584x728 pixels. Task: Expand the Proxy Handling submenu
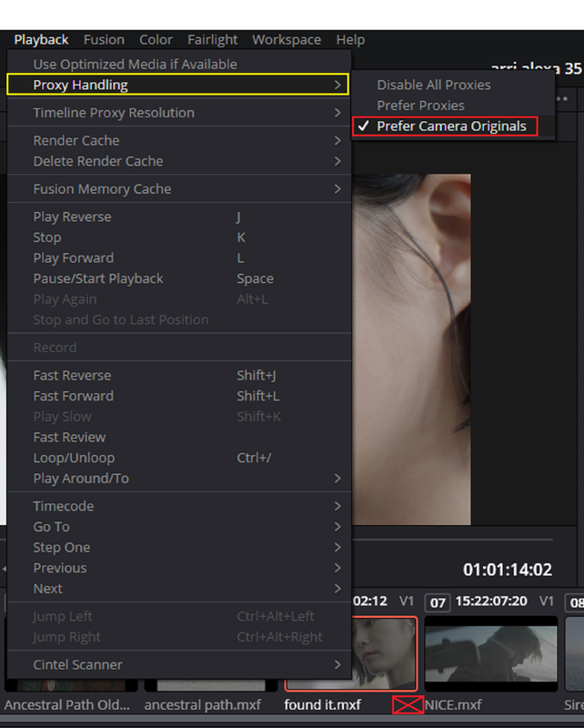pos(178,85)
